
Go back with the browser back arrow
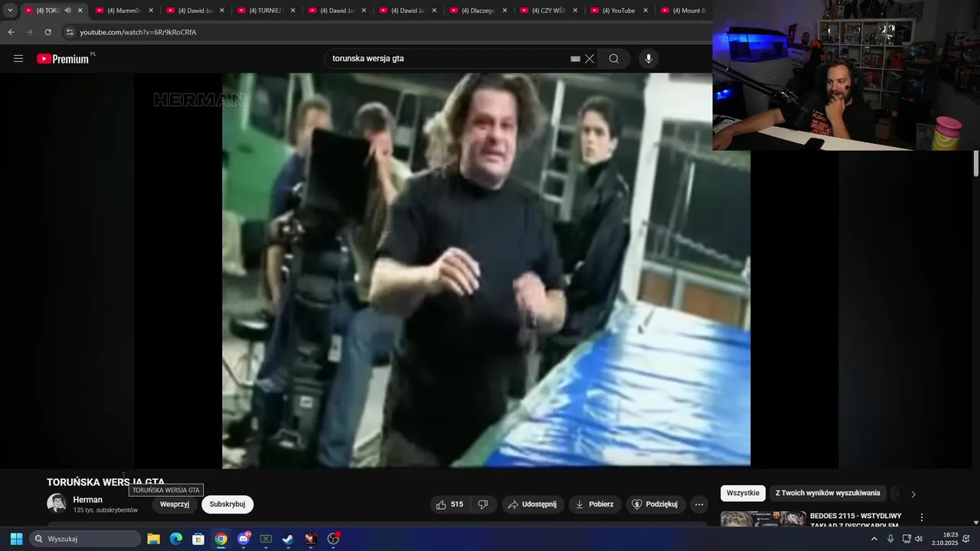(11, 32)
